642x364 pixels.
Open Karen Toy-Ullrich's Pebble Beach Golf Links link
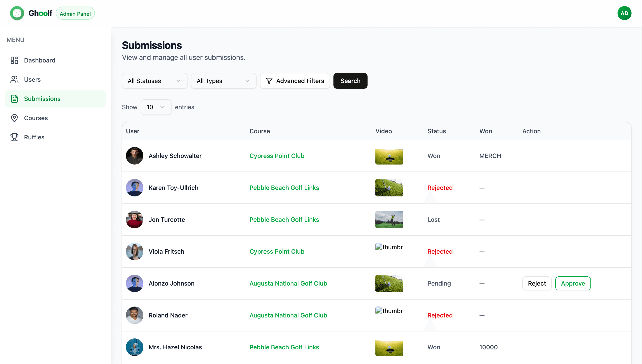(x=284, y=188)
